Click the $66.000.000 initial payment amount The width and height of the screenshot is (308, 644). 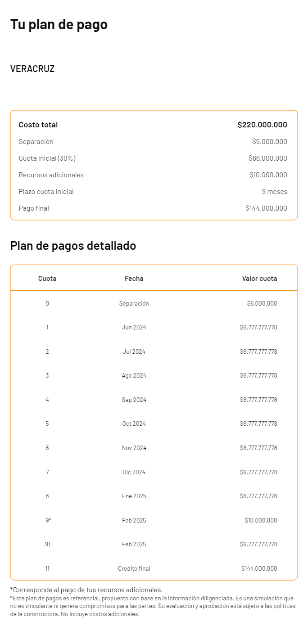tap(267, 158)
